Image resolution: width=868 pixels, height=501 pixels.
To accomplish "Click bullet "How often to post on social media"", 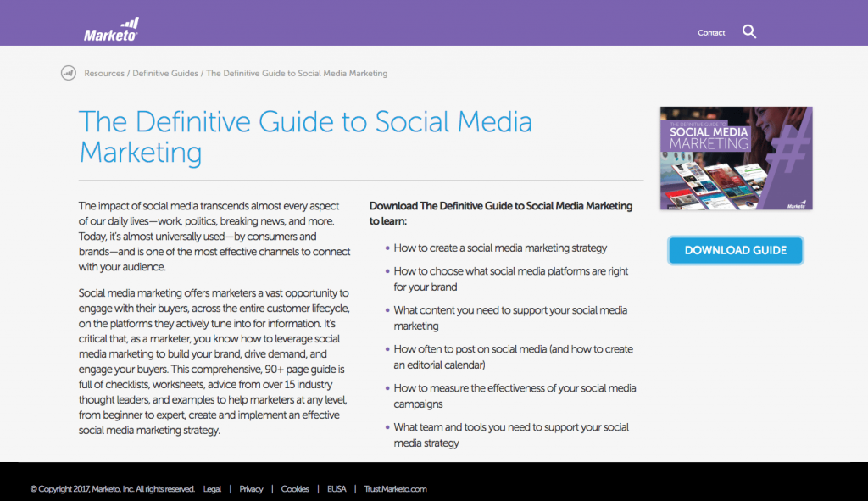I will pos(513,357).
